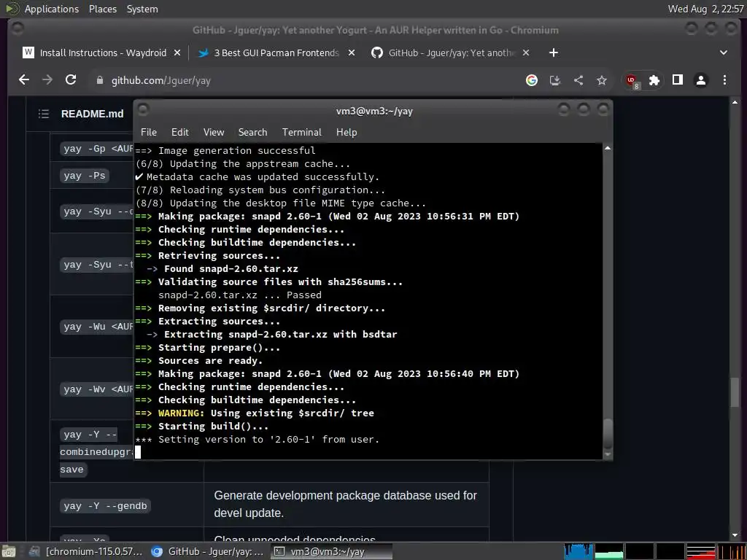Switch to GitHub - Jguer/yay taskbar window

[x=206, y=551]
